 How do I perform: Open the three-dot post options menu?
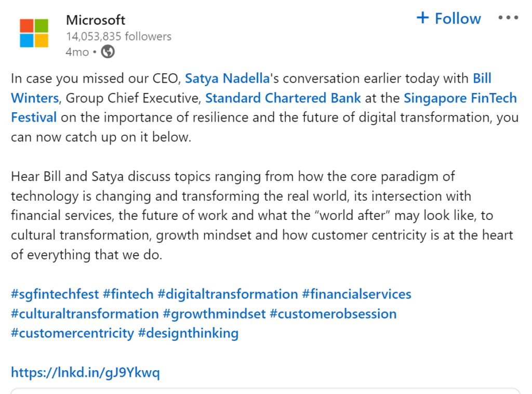point(508,17)
